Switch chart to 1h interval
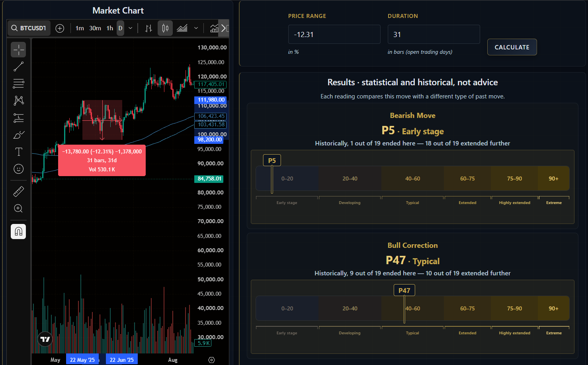This screenshot has width=588, height=365. [x=109, y=28]
